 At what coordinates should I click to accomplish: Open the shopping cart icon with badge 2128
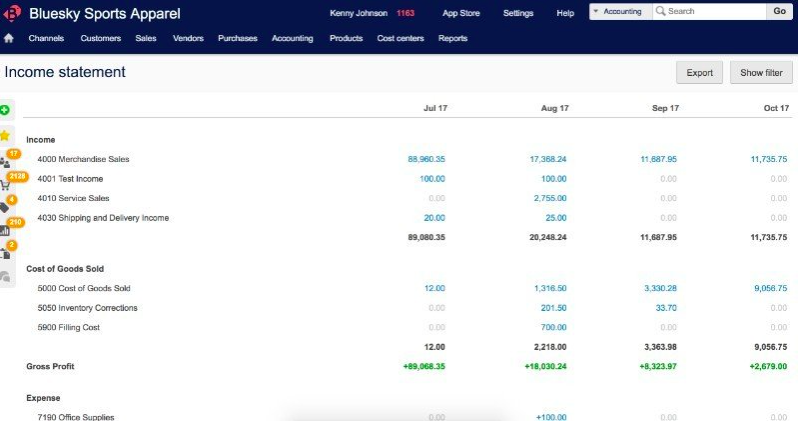[x=5, y=186]
